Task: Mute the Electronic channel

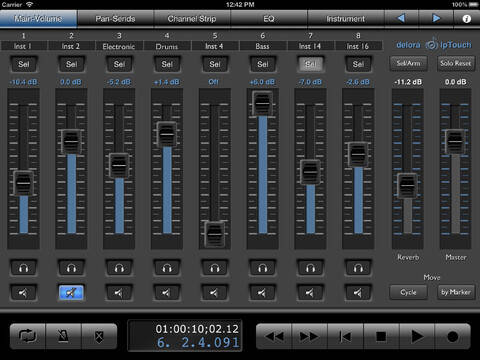Action: (119, 293)
